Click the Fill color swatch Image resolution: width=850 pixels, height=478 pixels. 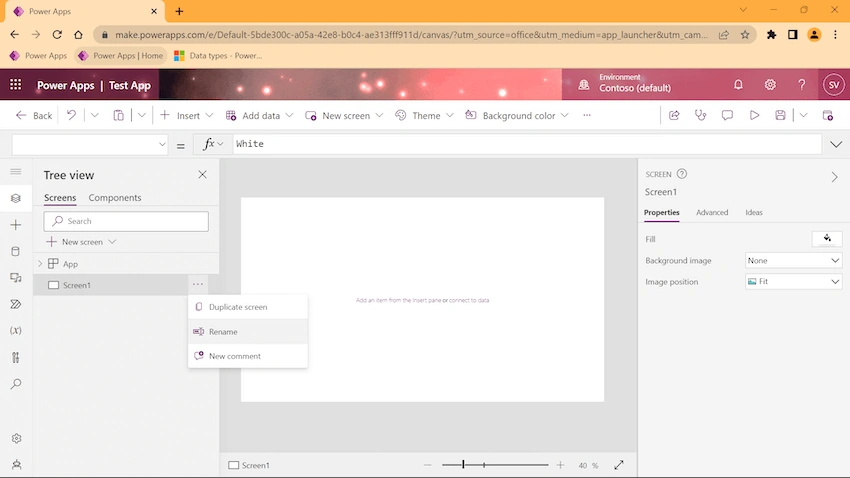[x=827, y=238]
